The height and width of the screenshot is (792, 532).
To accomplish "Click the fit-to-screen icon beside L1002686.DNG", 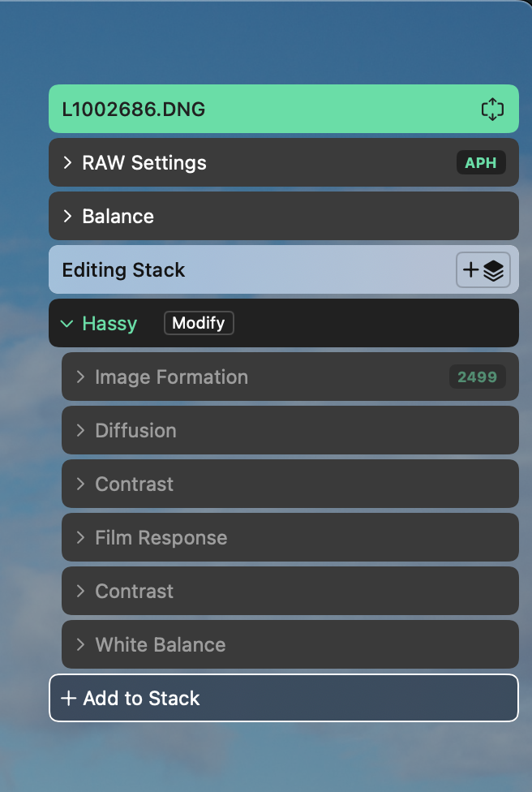I will click(x=492, y=110).
